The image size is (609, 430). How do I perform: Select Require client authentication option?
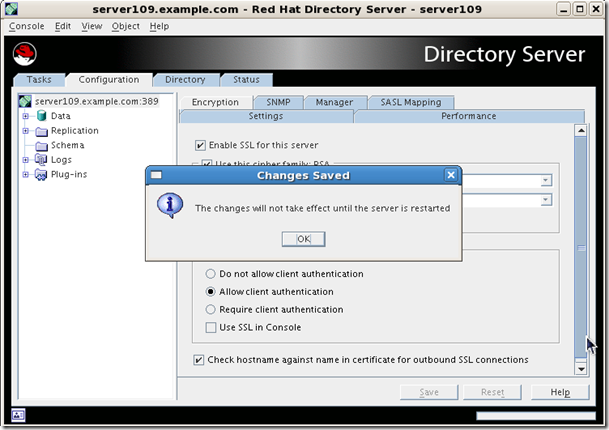(211, 310)
